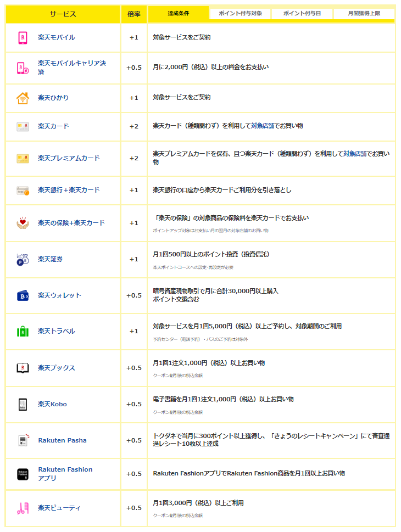The width and height of the screenshot is (401, 532).
Task: Click the サービス column header
Action: pos(63,14)
